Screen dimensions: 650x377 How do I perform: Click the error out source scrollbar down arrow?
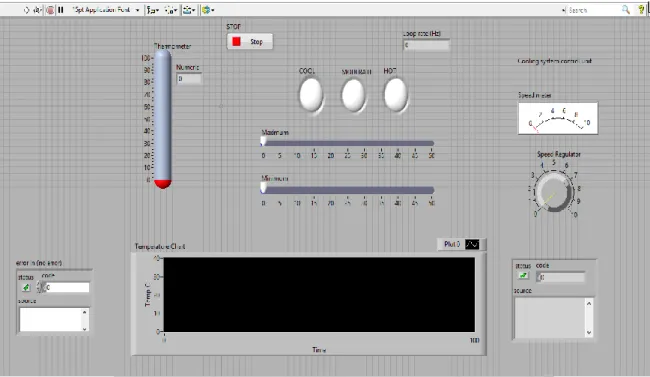pyautogui.click(x=589, y=333)
